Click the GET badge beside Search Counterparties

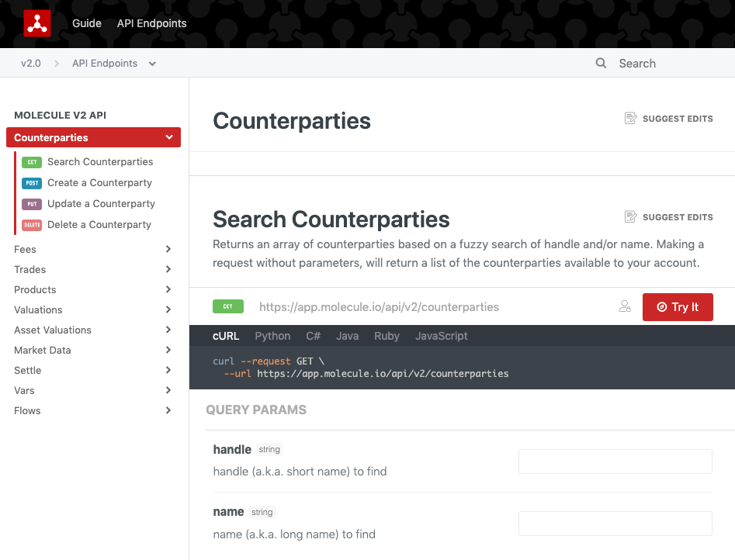point(32,162)
